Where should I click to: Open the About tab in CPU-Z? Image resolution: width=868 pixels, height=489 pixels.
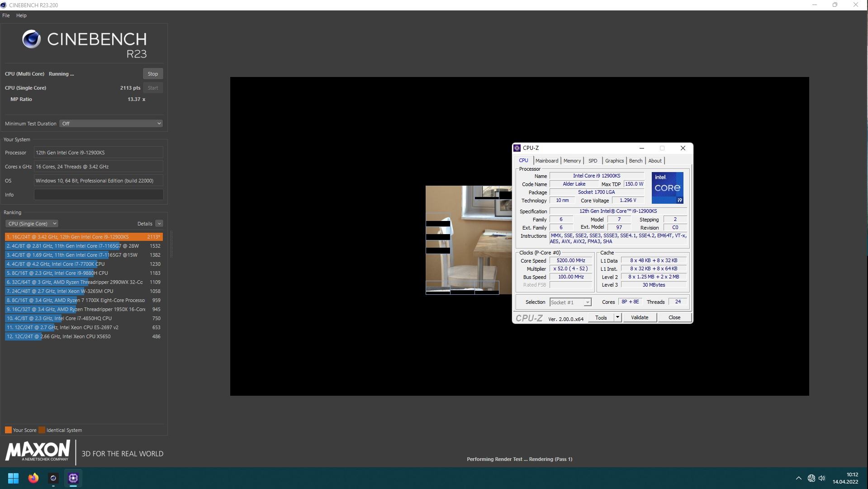(x=655, y=161)
